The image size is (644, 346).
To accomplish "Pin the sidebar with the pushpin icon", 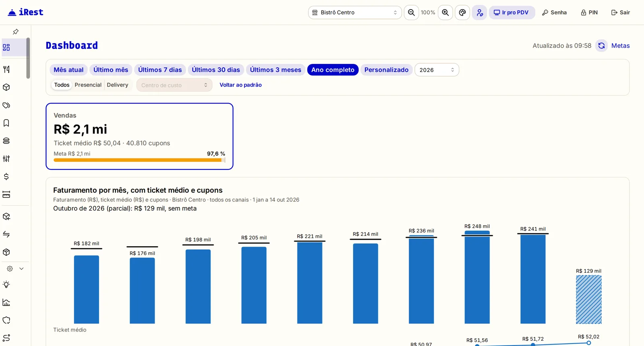I will point(16,31).
